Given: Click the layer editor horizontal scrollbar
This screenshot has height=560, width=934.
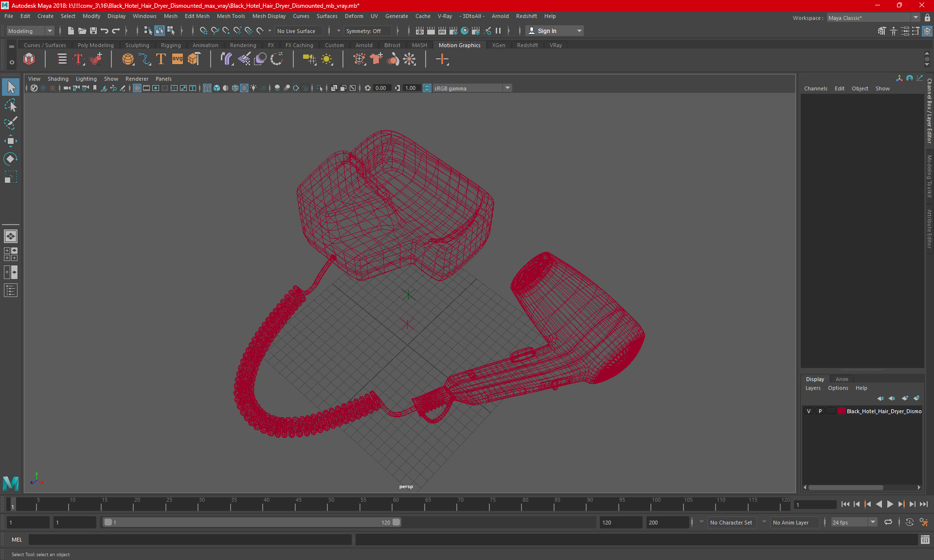Looking at the screenshot, I should pos(845,487).
